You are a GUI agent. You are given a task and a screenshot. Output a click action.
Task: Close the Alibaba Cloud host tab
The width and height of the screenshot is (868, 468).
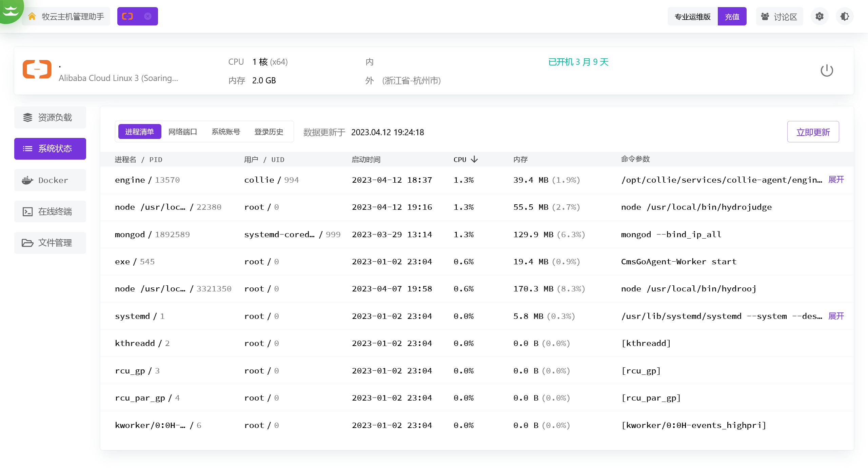click(x=147, y=16)
